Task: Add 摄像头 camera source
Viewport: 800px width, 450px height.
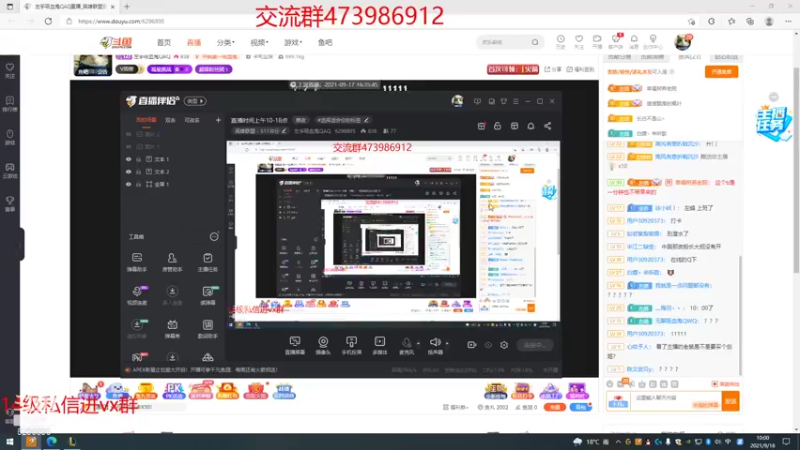Action: point(323,345)
